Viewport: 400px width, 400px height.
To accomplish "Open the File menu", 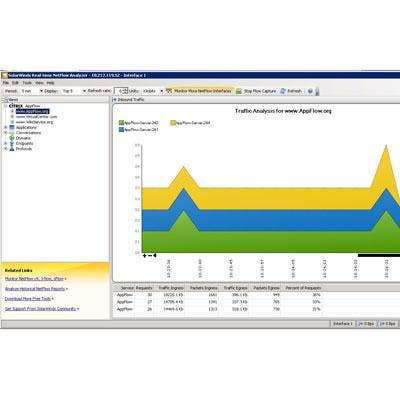I will point(5,83).
